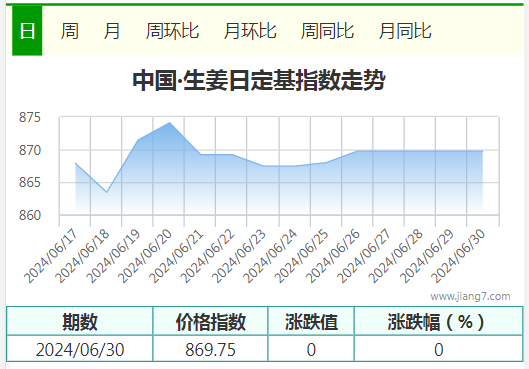Select the 869.75 price index cell
The width and height of the screenshot is (529, 369).
point(210,350)
